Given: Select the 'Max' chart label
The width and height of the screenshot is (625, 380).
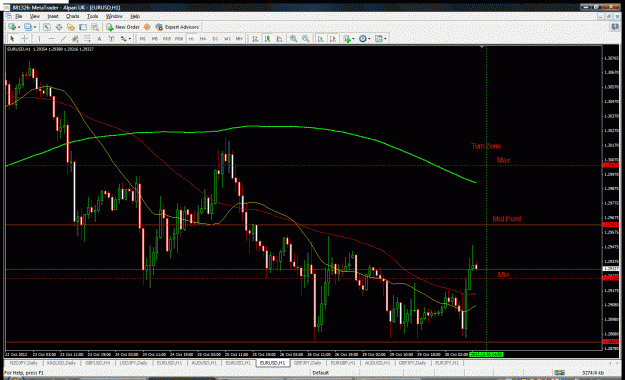Looking at the screenshot, I should (x=503, y=160).
